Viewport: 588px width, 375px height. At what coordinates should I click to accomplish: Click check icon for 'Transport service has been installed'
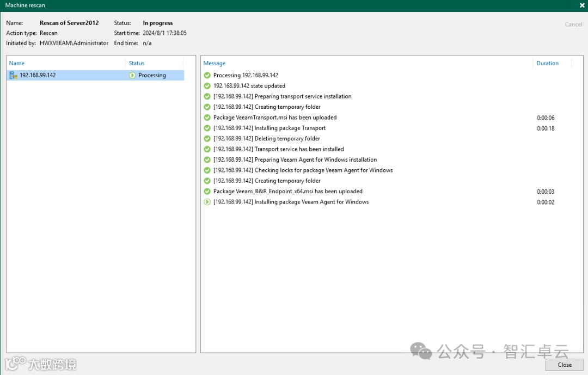coord(207,149)
